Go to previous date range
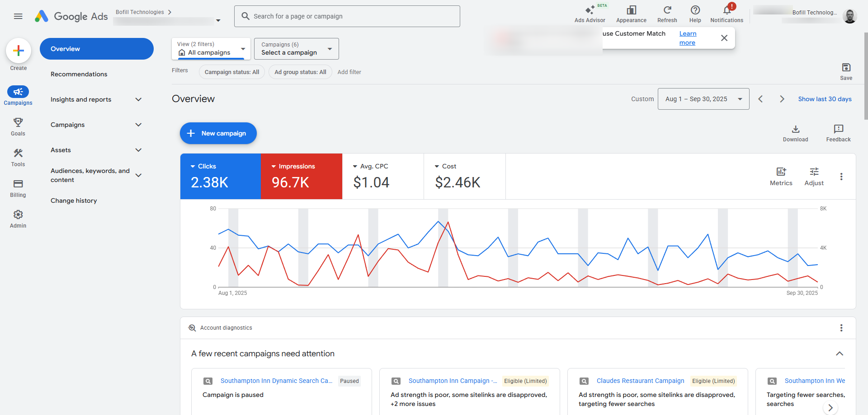Image resolution: width=868 pixels, height=415 pixels. tap(760, 99)
